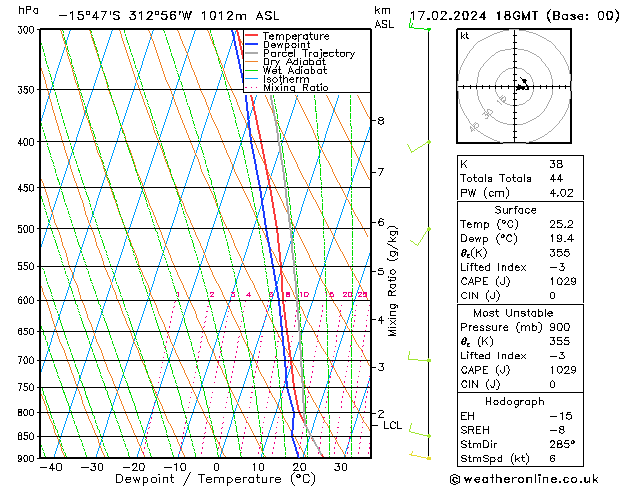The height and width of the screenshot is (486, 629).
Task: Click the wind barb at 700 hPa
Action: click(419, 357)
